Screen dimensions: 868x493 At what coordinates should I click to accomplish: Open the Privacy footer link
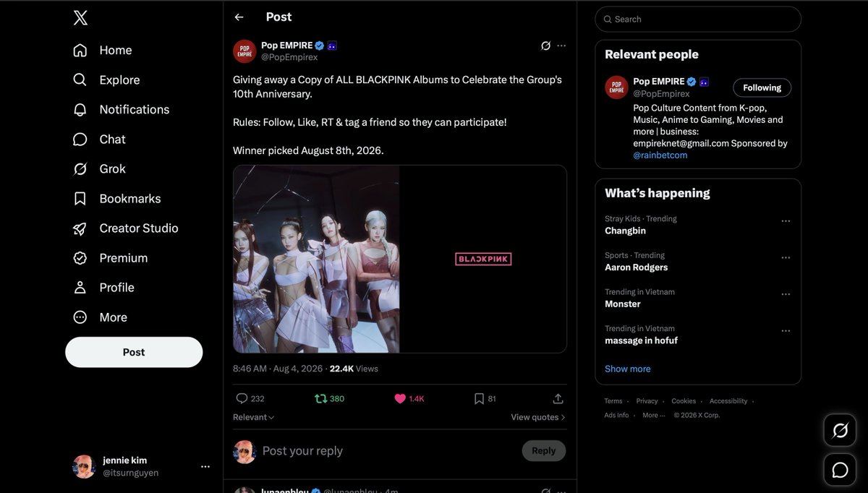647,401
